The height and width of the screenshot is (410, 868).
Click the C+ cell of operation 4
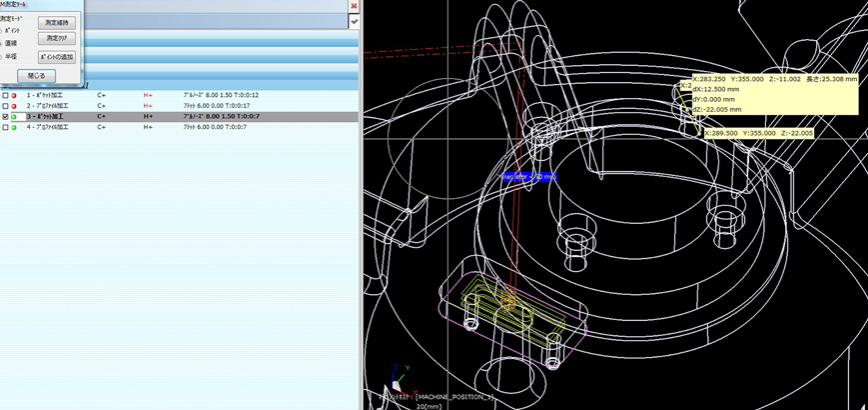pos(101,127)
